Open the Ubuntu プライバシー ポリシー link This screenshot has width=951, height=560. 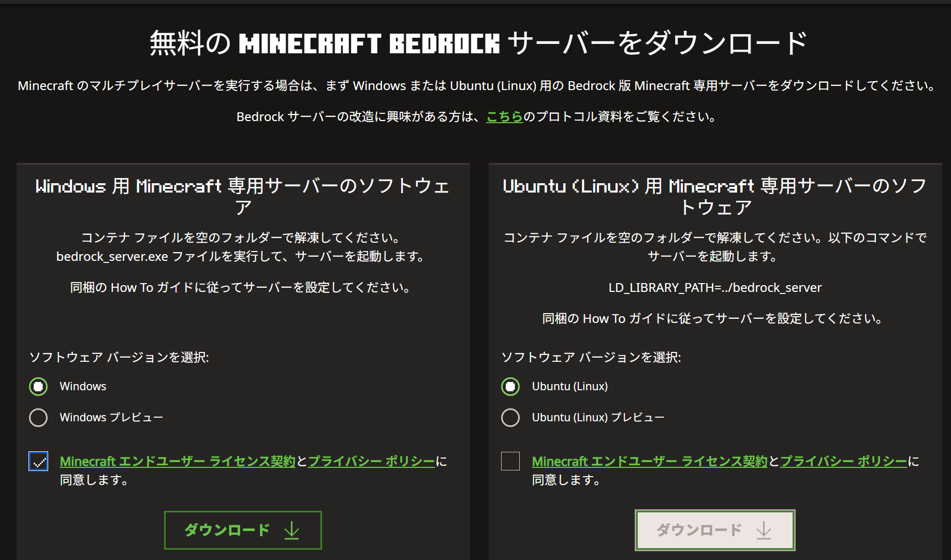[843, 461]
